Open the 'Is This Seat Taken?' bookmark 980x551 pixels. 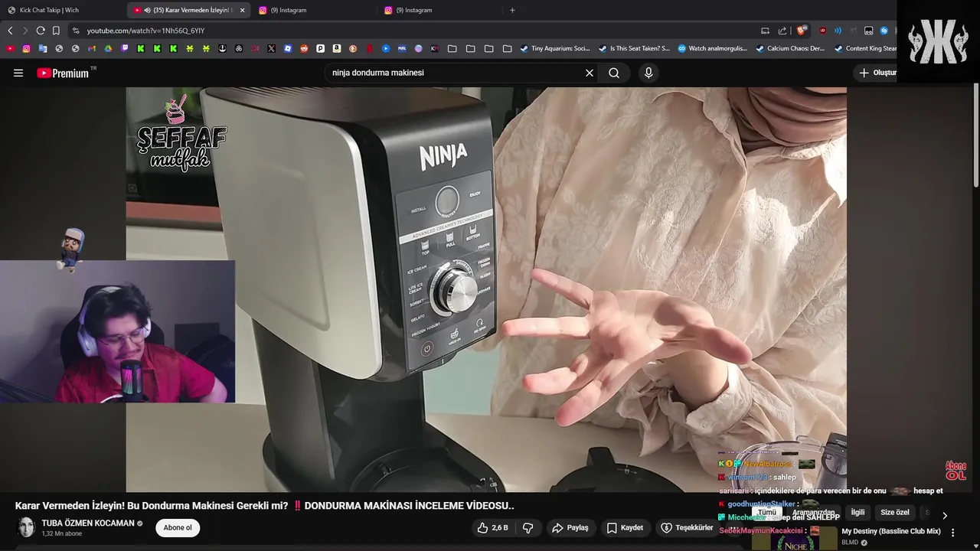point(634,48)
